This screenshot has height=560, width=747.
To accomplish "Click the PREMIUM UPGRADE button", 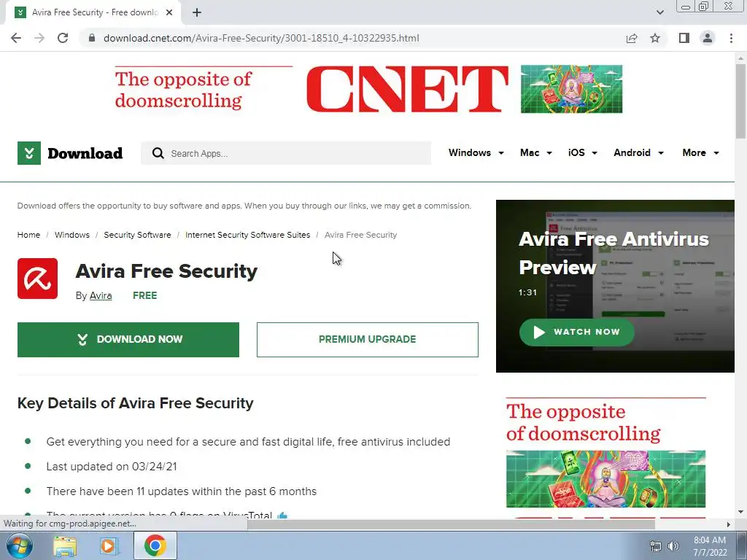I will [x=368, y=340].
